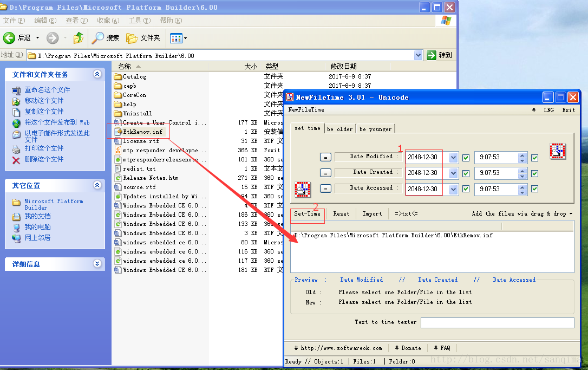Select the EtkRemov.inf path in NewFileTime list
This screenshot has height=370, width=588.
coord(394,235)
